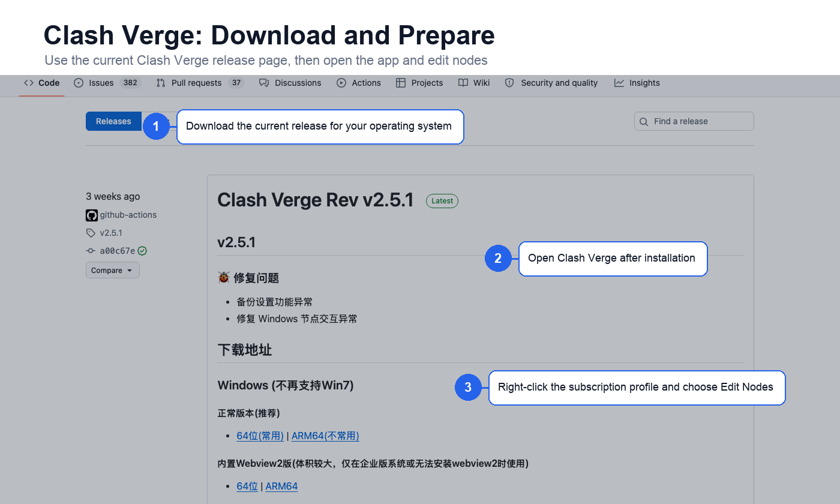Download the 64位 built-in Webview2 version
Viewport: 840px width, 504px height.
(x=247, y=487)
